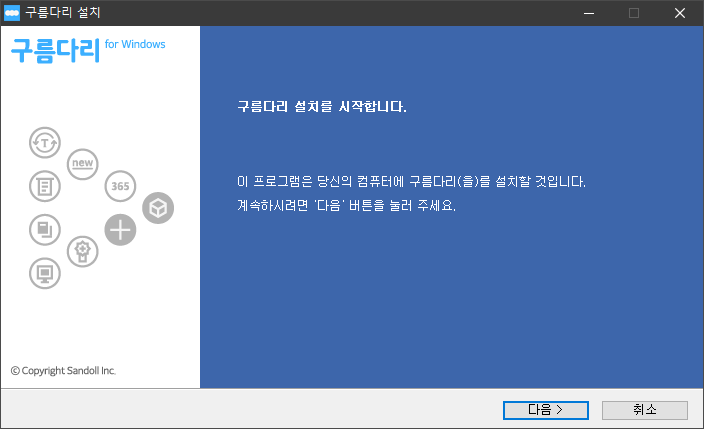Click the circular T sync arrows icon
This screenshot has height=429, width=704.
coord(45,143)
